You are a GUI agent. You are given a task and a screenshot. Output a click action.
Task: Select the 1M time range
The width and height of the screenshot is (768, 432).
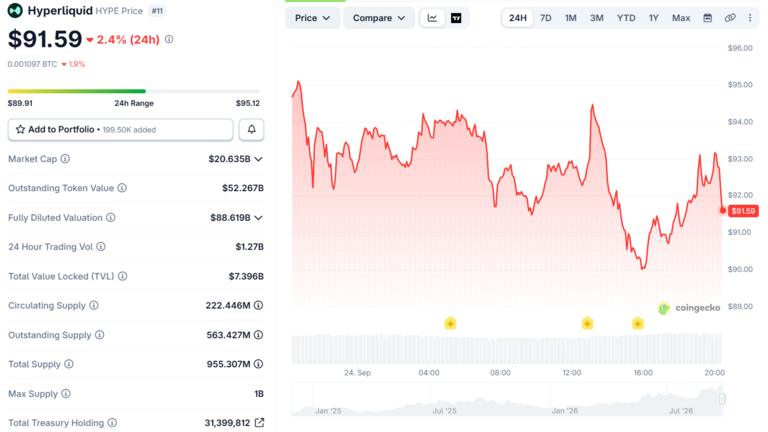tap(571, 18)
